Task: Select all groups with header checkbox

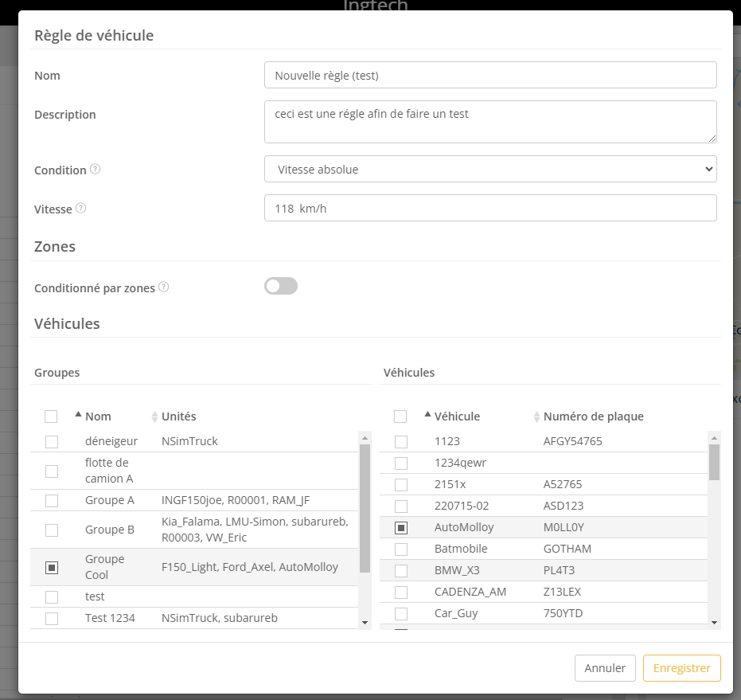Action: click(x=52, y=416)
